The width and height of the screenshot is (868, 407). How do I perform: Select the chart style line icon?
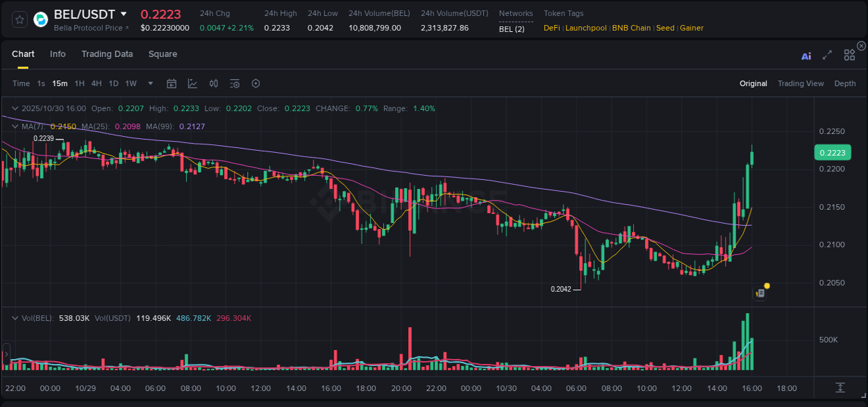coord(192,83)
